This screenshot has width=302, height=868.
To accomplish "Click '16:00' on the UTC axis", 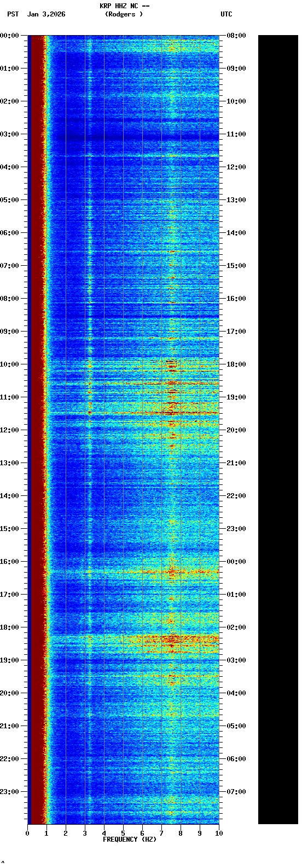I will tap(236, 299).
